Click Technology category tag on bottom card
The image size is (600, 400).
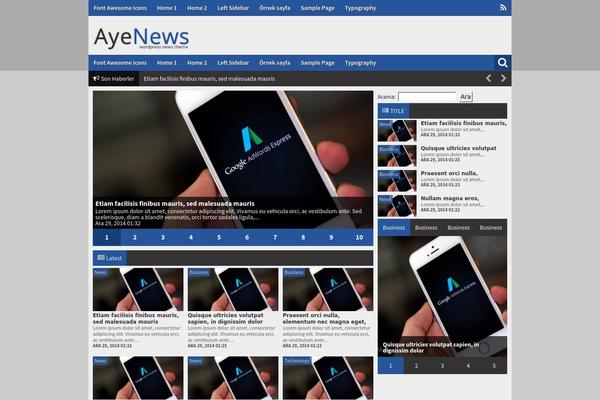(297, 361)
